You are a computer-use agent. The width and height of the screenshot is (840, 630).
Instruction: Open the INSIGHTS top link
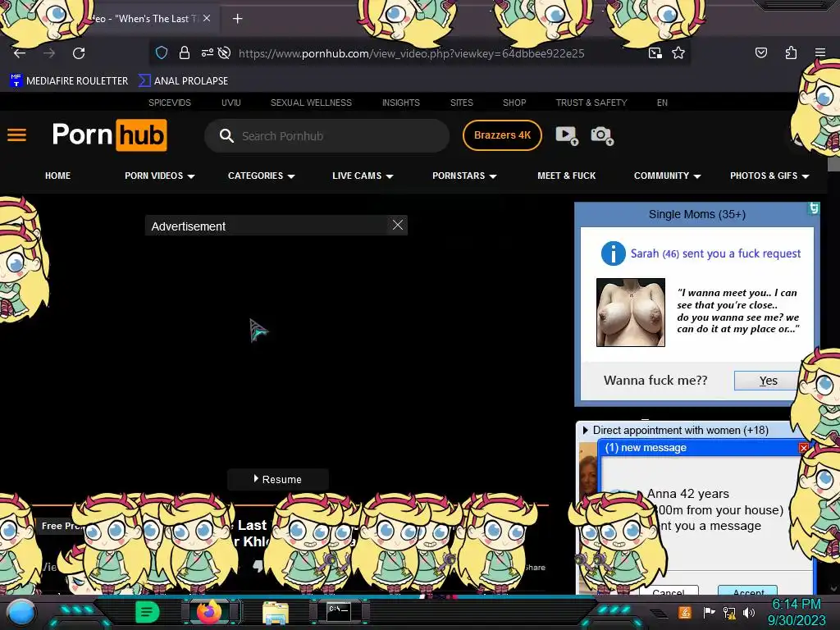(400, 103)
